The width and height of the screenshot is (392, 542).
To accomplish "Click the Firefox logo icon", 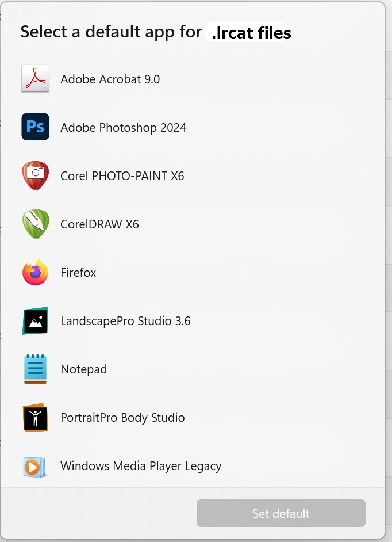I will 35,272.
